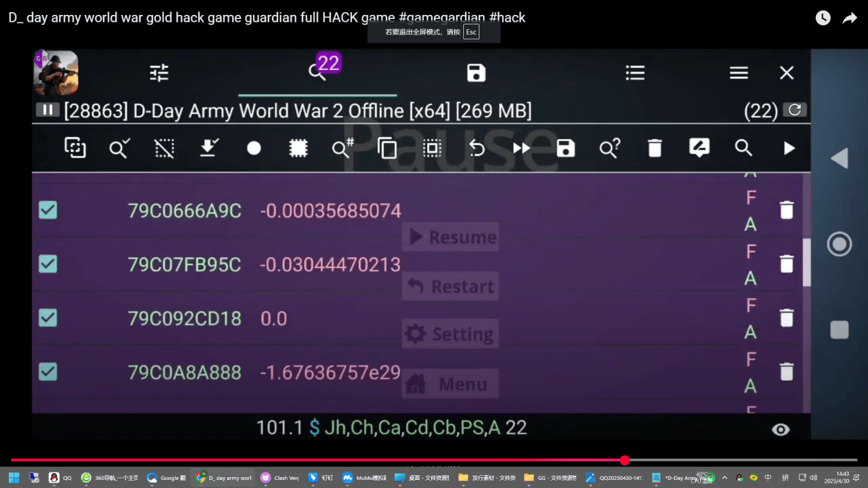The width and height of the screenshot is (868, 488).
Task: Click the address text 79C092CD18
Action: pyautogui.click(x=184, y=319)
